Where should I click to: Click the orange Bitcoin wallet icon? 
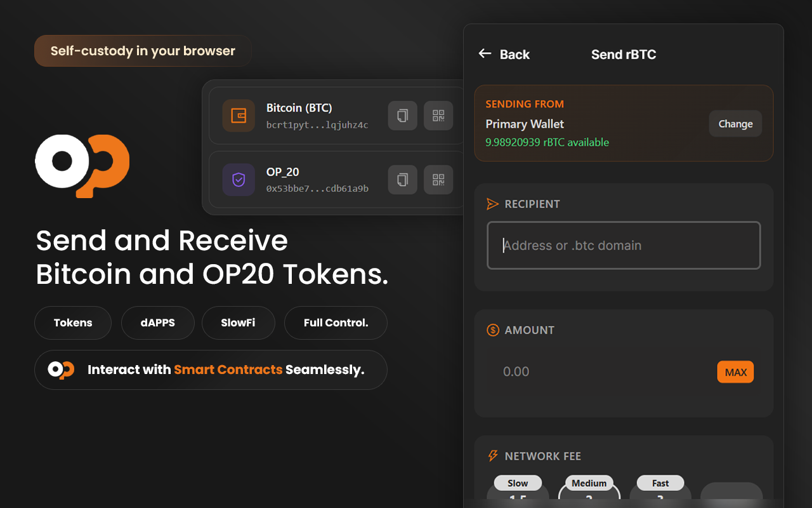(239, 116)
